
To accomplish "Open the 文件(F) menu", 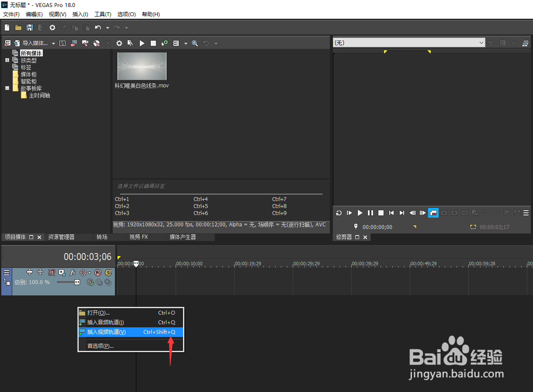I will [11, 14].
